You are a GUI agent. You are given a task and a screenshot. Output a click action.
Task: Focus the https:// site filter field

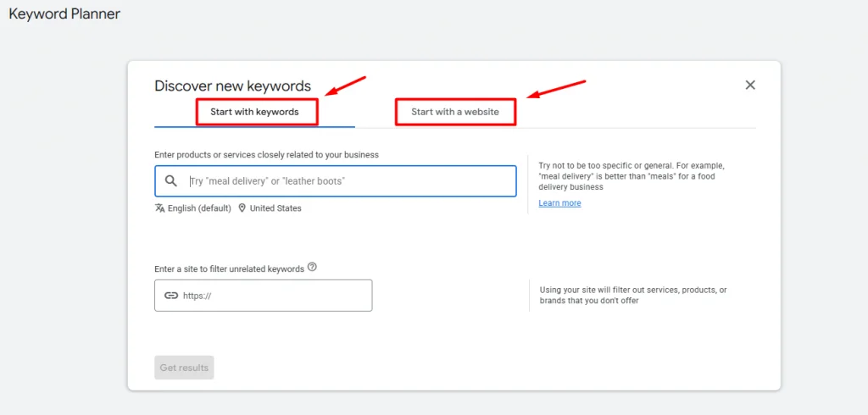264,296
